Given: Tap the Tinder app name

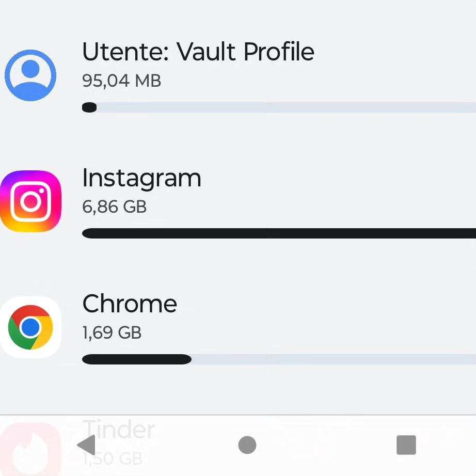Looking at the screenshot, I should click(119, 429).
